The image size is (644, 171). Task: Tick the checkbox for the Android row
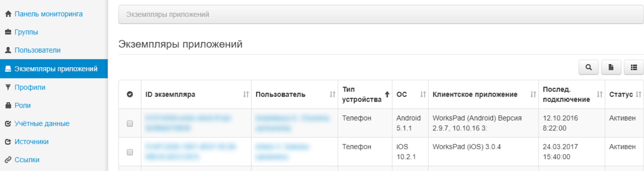130,124
